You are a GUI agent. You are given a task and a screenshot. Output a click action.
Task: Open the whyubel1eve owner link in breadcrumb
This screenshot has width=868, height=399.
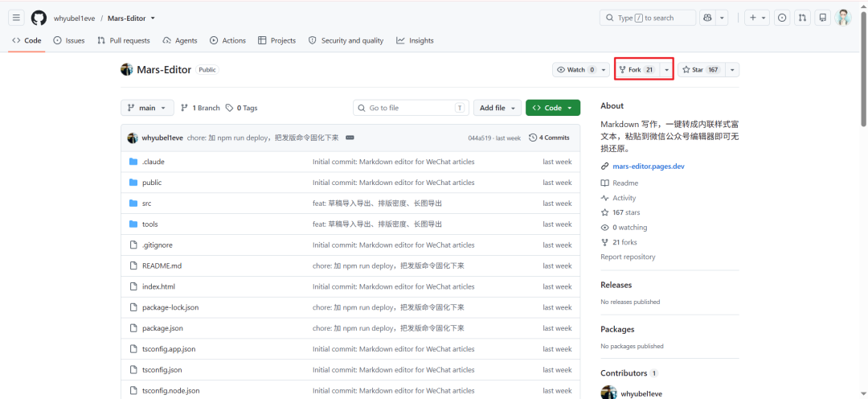point(74,19)
